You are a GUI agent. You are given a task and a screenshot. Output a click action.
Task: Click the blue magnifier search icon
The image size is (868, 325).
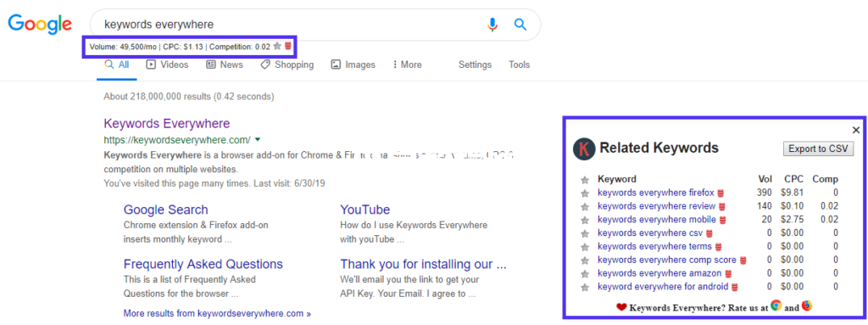(x=520, y=25)
